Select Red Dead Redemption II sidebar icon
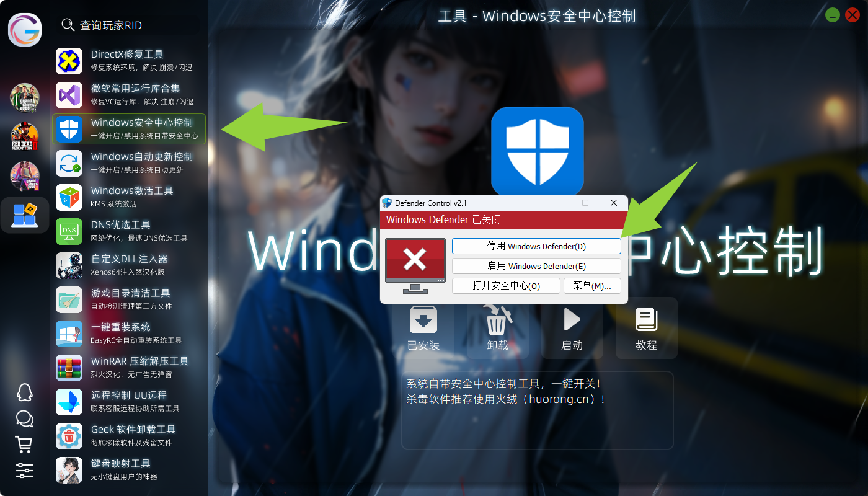The image size is (868, 496). tap(25, 137)
